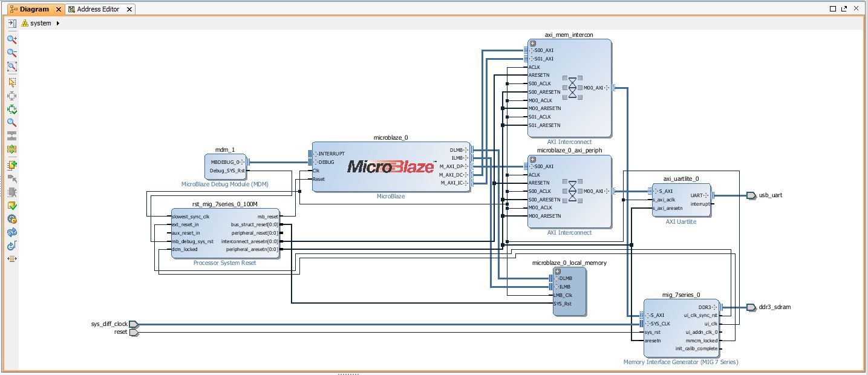868x375 pixels.
Task: Click the breadcrumb arrow next to system
Action: [58, 24]
